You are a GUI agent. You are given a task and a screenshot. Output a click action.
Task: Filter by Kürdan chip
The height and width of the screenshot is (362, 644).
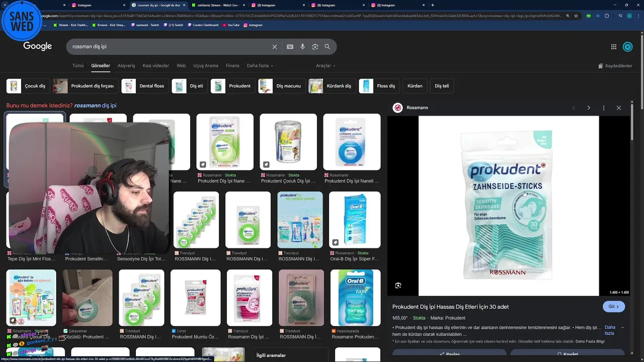415,86
